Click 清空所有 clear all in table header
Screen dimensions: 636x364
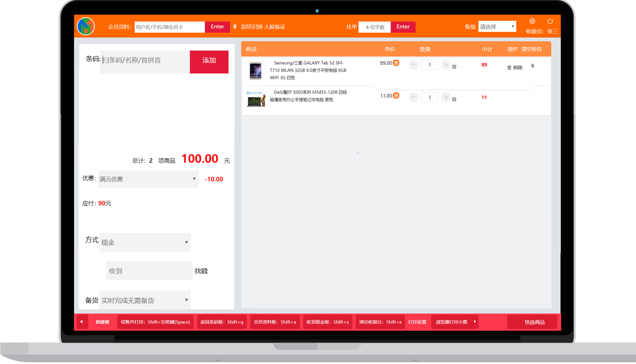pyautogui.click(x=532, y=49)
